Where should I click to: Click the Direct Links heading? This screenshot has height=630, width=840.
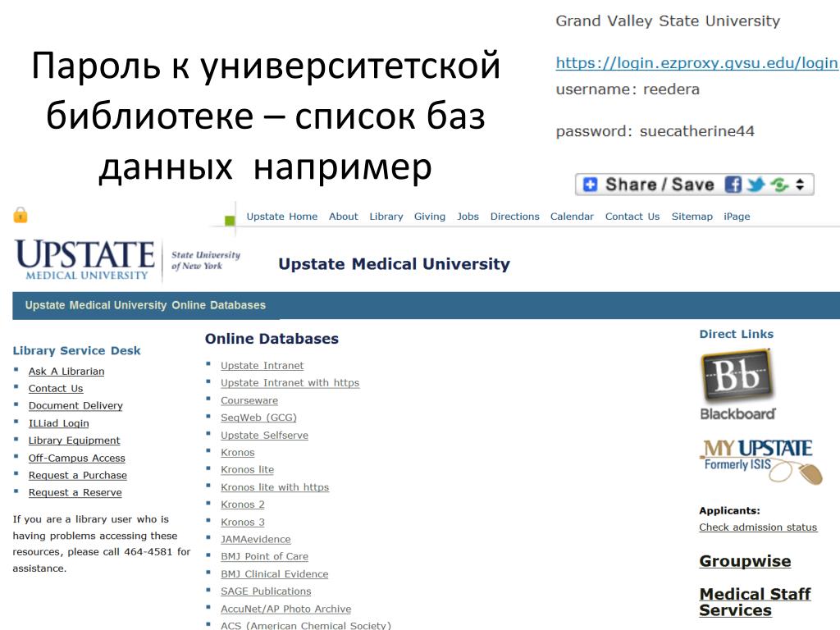pos(736,334)
